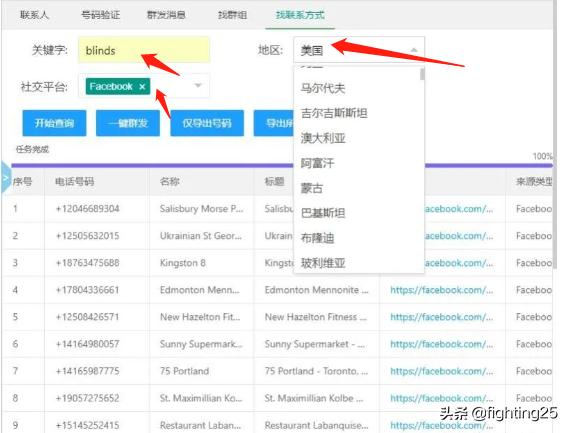Open the 地区 region combo box

pos(359,50)
